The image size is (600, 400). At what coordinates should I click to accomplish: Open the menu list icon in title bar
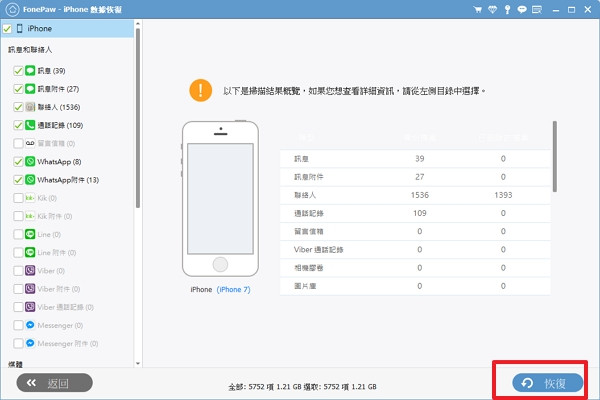click(537, 10)
